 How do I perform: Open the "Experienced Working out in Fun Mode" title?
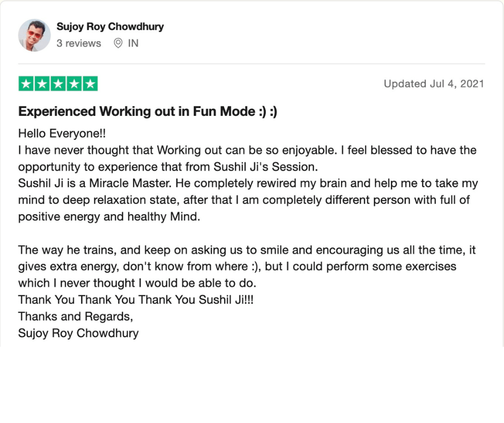(147, 112)
